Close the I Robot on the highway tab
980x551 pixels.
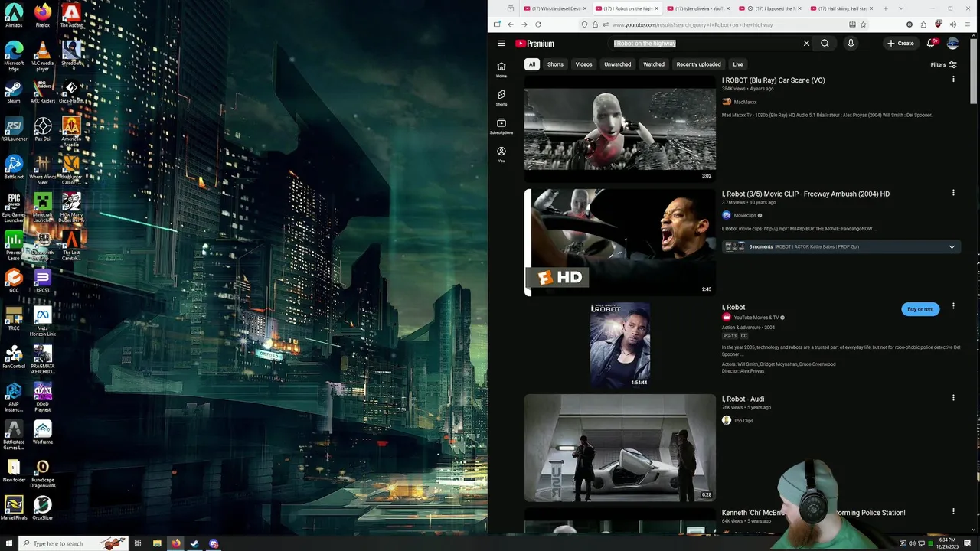tap(656, 8)
